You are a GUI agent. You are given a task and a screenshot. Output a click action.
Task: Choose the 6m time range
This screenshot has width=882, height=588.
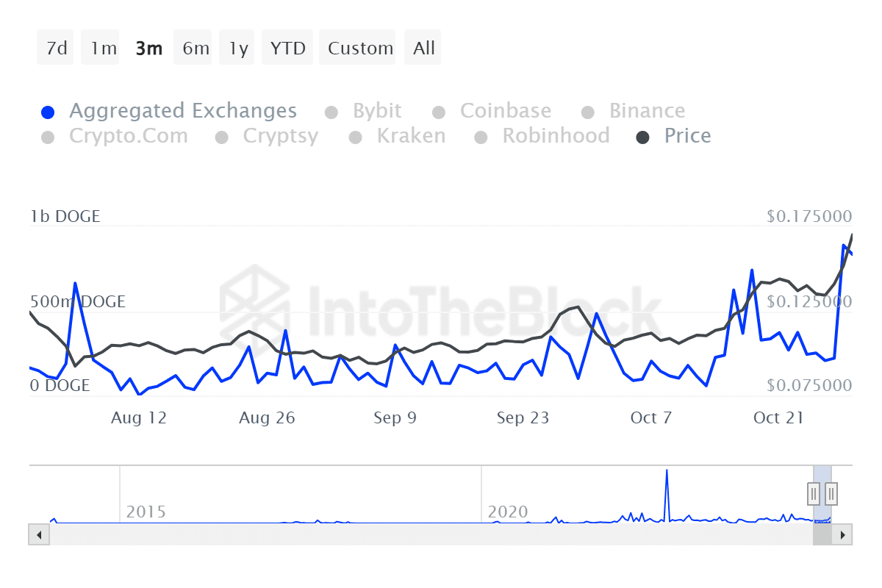[x=196, y=49]
